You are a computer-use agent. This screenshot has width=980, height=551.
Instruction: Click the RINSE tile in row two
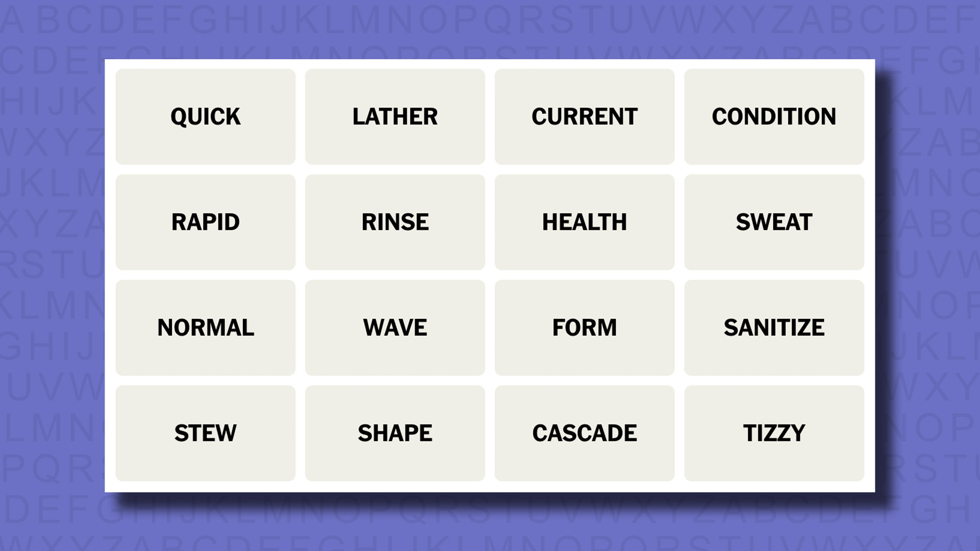pos(395,222)
